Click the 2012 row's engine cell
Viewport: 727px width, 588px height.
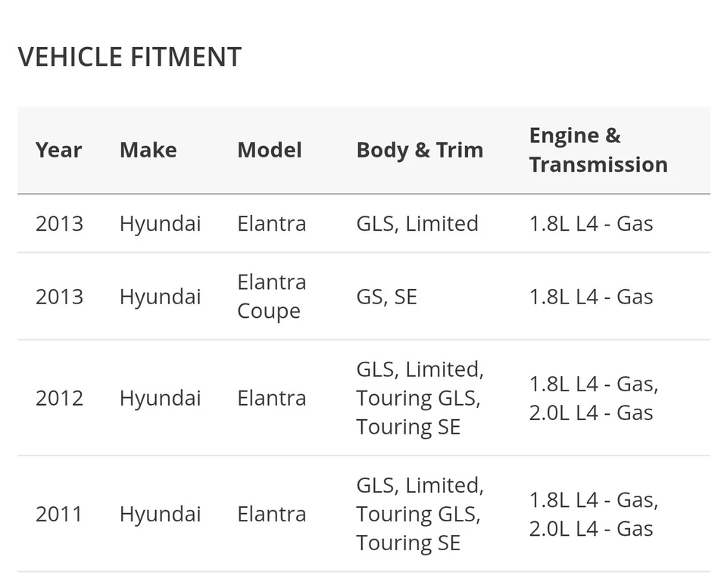(594, 398)
